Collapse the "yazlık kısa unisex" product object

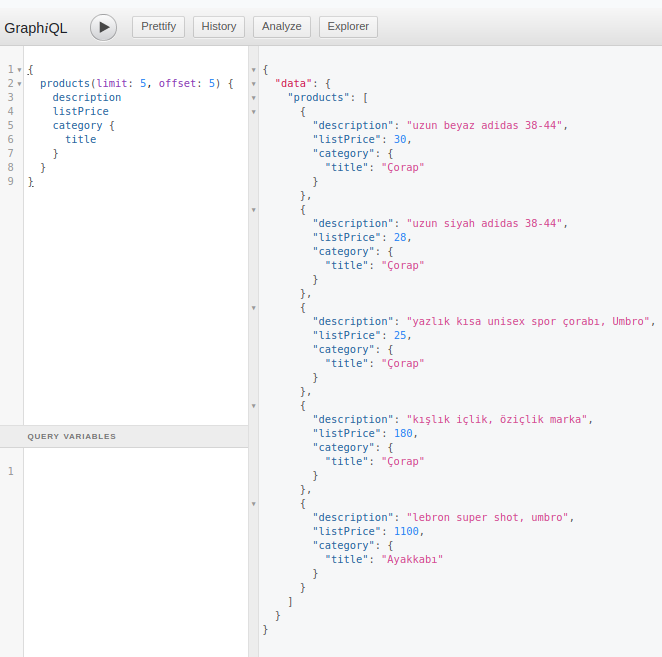pyautogui.click(x=254, y=308)
